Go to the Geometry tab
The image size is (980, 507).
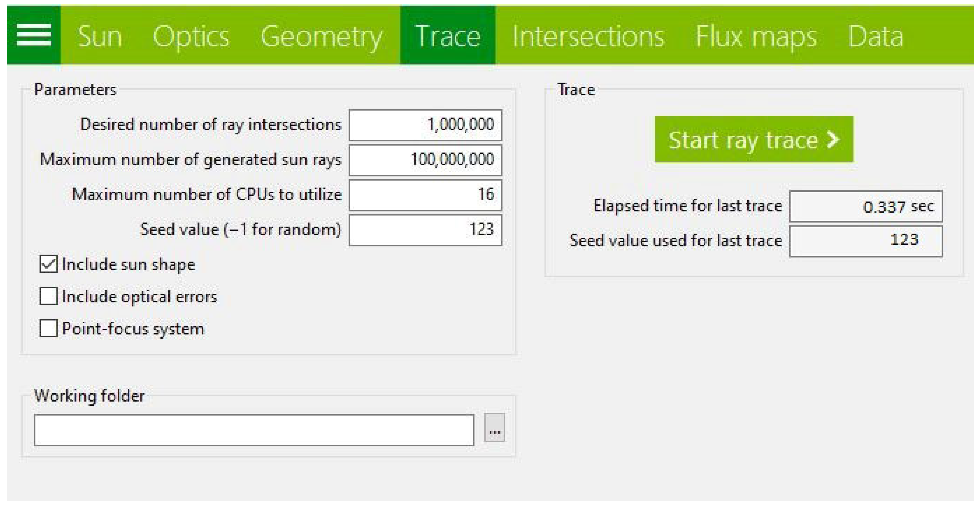pos(321,36)
